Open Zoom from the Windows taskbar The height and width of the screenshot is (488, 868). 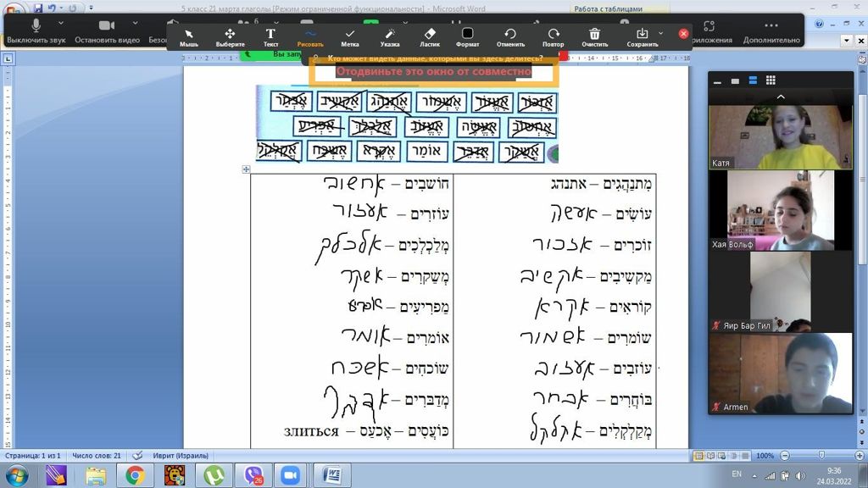point(292,474)
